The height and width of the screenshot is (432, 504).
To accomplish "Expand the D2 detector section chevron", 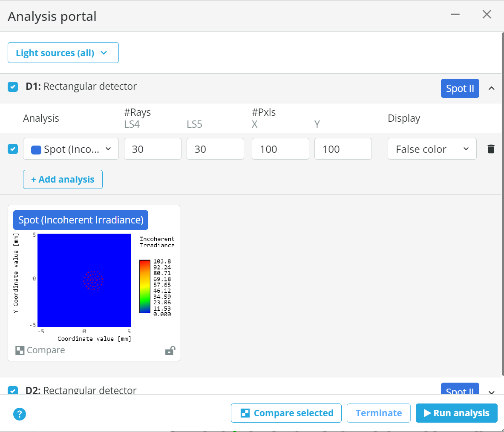I will [492, 392].
